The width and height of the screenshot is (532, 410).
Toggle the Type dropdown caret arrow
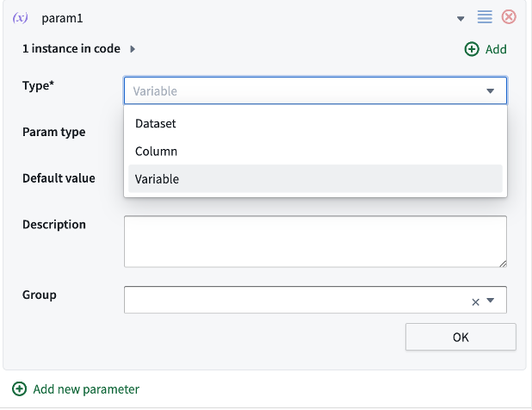click(x=490, y=90)
